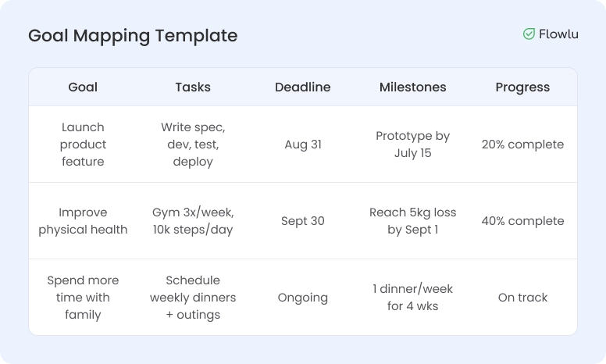Select the Prototype by July 15 milestone

coord(412,145)
